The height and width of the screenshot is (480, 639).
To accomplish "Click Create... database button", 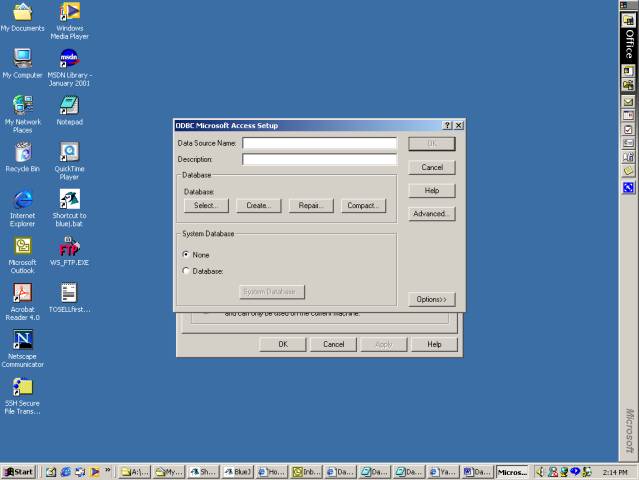I will 258,206.
